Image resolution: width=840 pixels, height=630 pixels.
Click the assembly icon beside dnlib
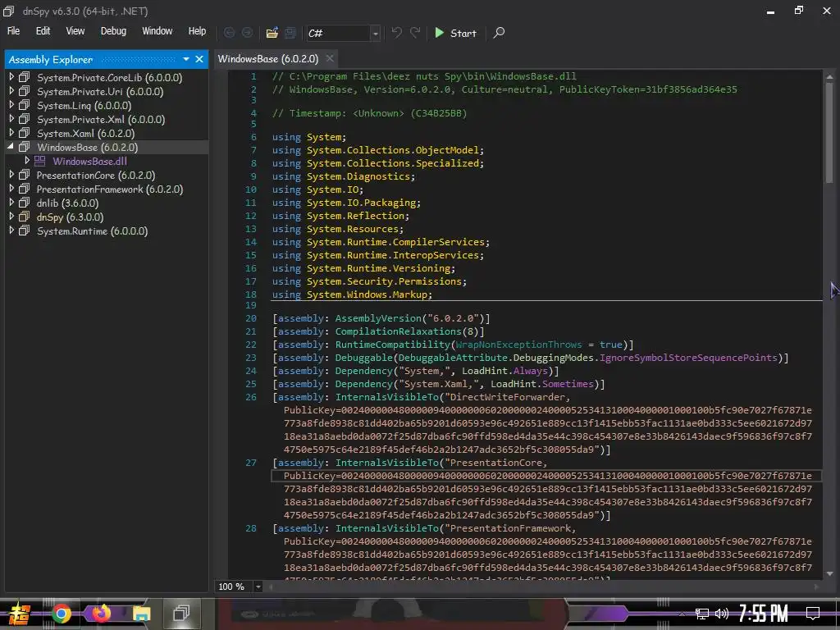point(24,203)
